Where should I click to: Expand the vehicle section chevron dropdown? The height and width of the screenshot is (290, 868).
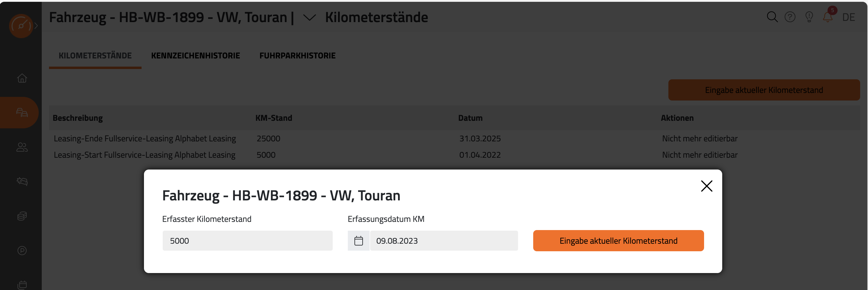(309, 17)
